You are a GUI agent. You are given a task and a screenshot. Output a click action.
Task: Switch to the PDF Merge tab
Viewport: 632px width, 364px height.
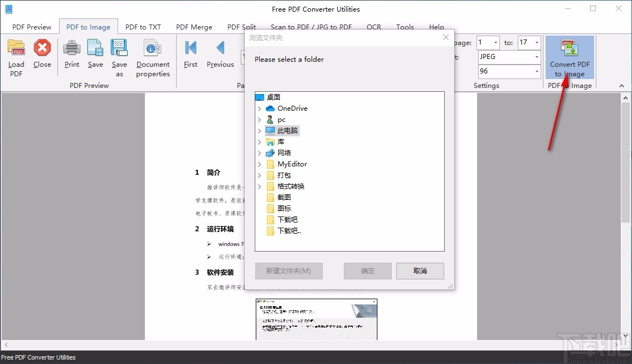point(194,26)
